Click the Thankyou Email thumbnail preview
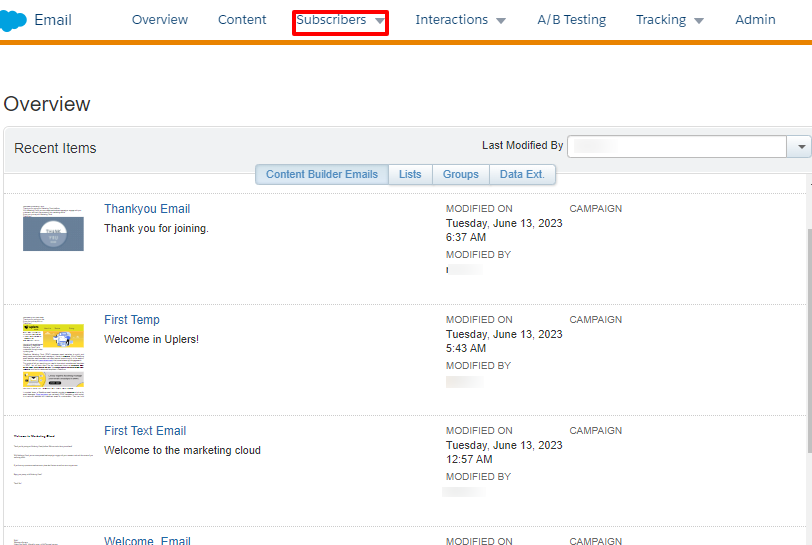Viewport: 812px width, 545px height. pos(53,228)
